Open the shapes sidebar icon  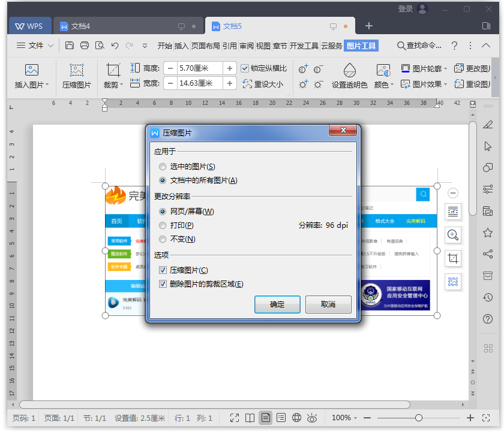click(x=488, y=167)
